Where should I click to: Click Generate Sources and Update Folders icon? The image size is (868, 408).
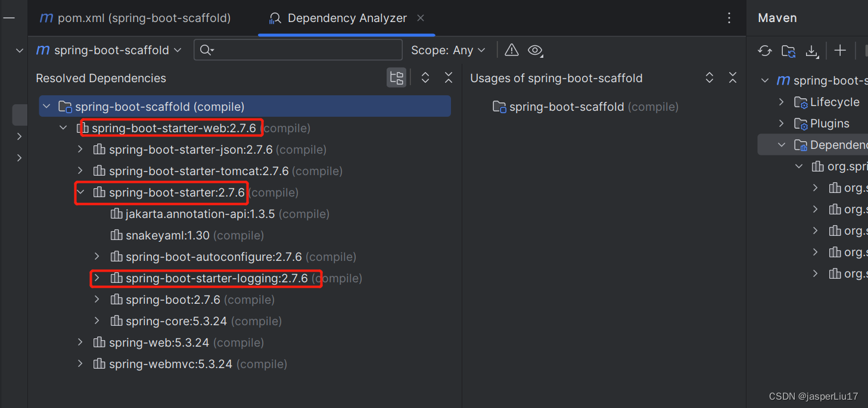click(x=788, y=51)
